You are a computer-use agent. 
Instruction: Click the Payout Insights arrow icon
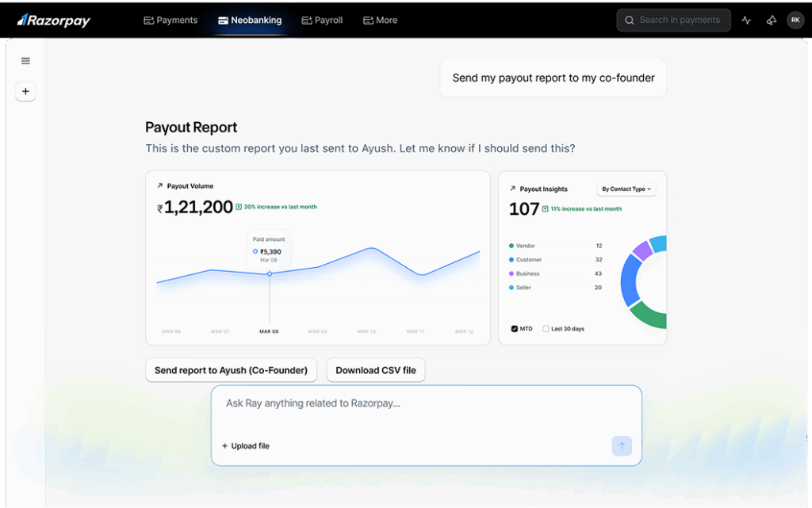click(512, 189)
